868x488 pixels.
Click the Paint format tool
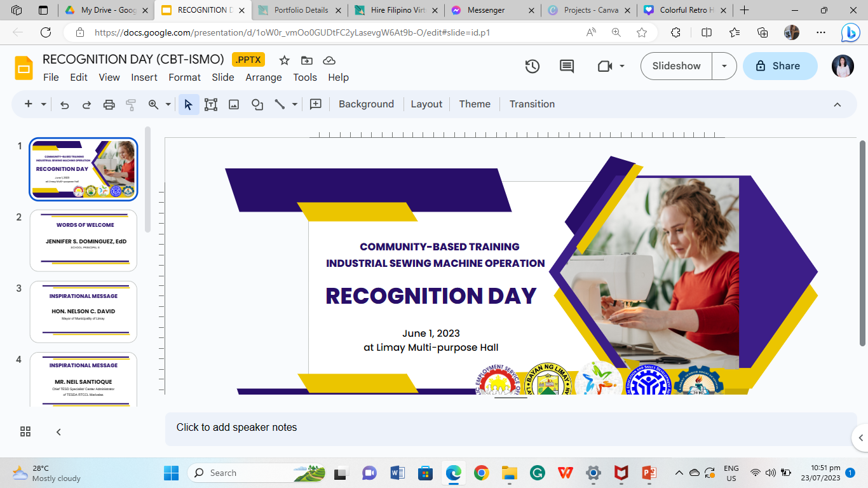coord(131,105)
